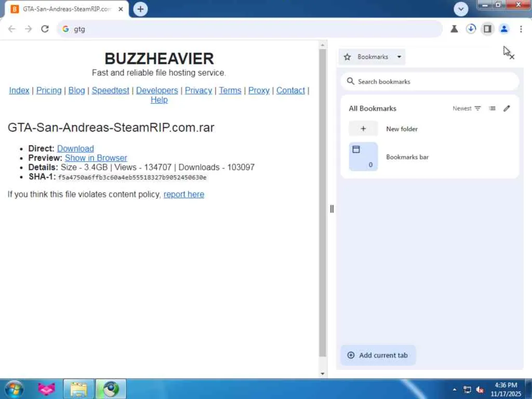Viewport: 532px width, 399px height.
Task: Click the report here link
Action: (184, 194)
